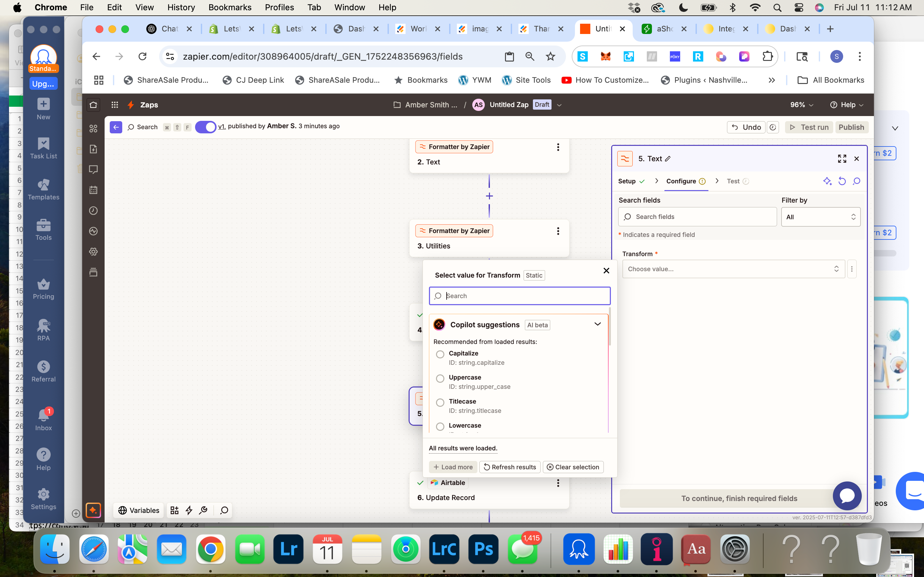924x577 pixels.
Task: Click the Test run button
Action: [809, 127]
